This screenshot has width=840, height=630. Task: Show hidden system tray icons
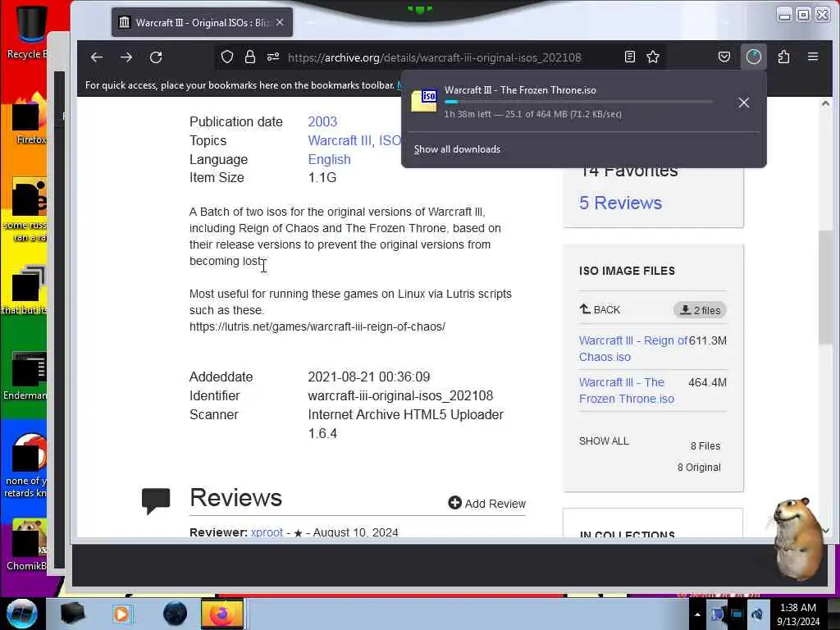point(697,614)
